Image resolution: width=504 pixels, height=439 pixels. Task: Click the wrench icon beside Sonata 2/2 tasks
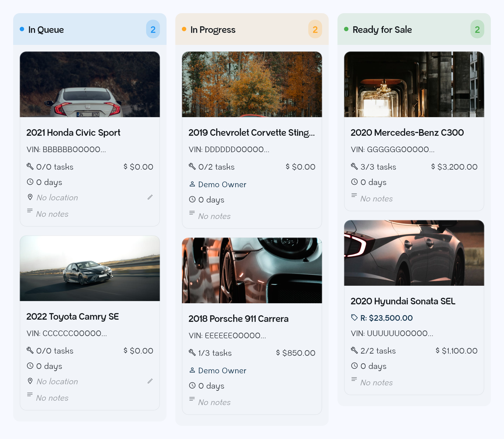click(x=354, y=351)
